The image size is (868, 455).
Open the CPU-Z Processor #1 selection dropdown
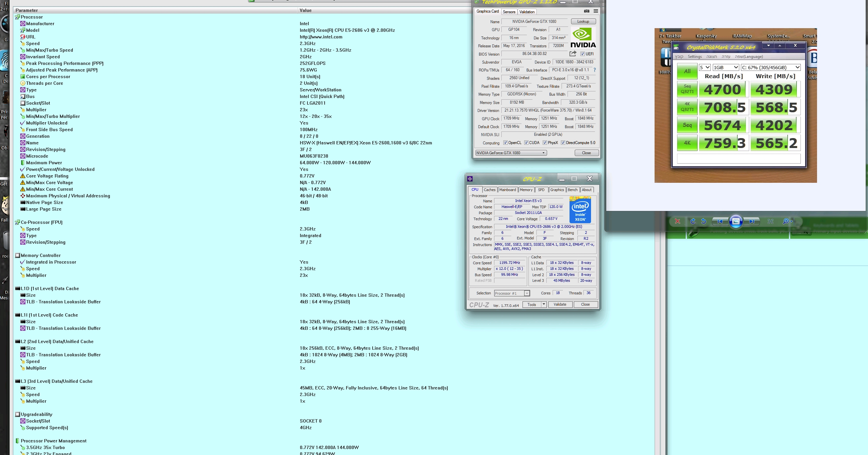tap(512, 293)
